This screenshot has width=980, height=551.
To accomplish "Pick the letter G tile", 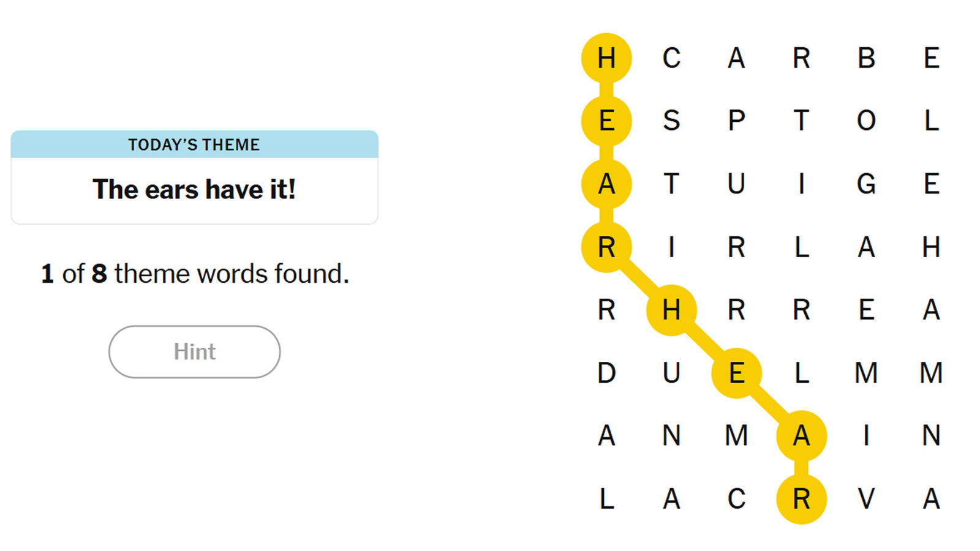I will 866,184.
